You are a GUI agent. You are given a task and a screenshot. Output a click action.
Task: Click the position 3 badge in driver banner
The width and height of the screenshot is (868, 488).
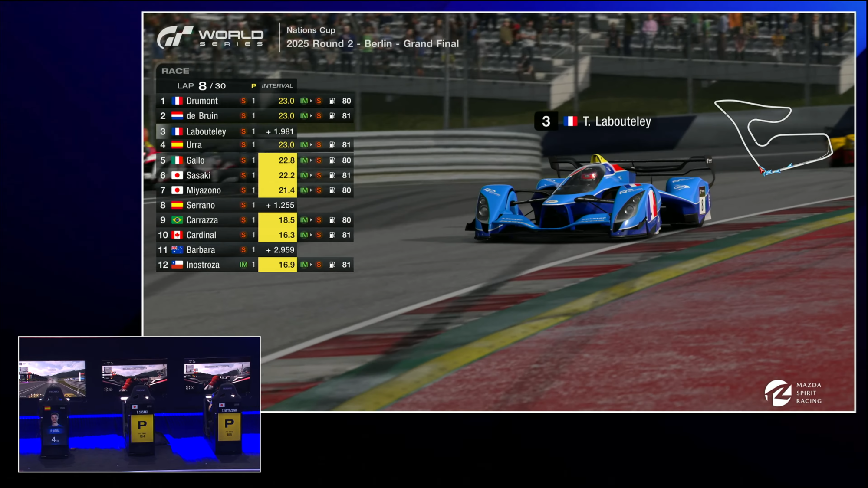(546, 121)
